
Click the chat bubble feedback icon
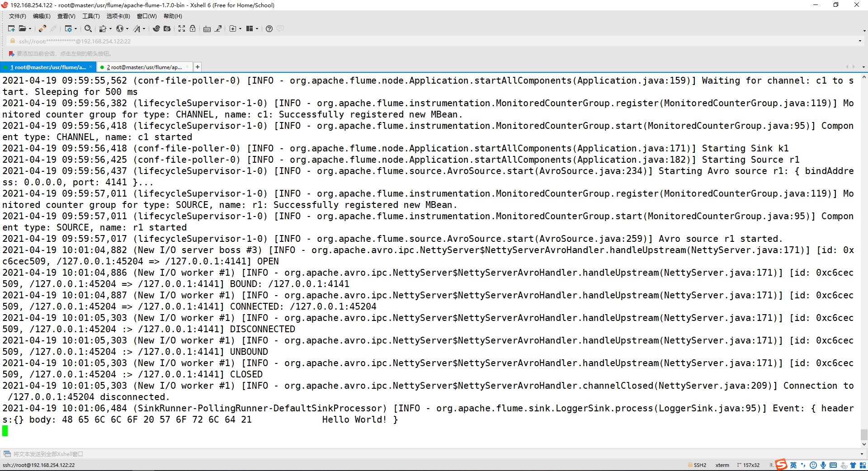280,28
